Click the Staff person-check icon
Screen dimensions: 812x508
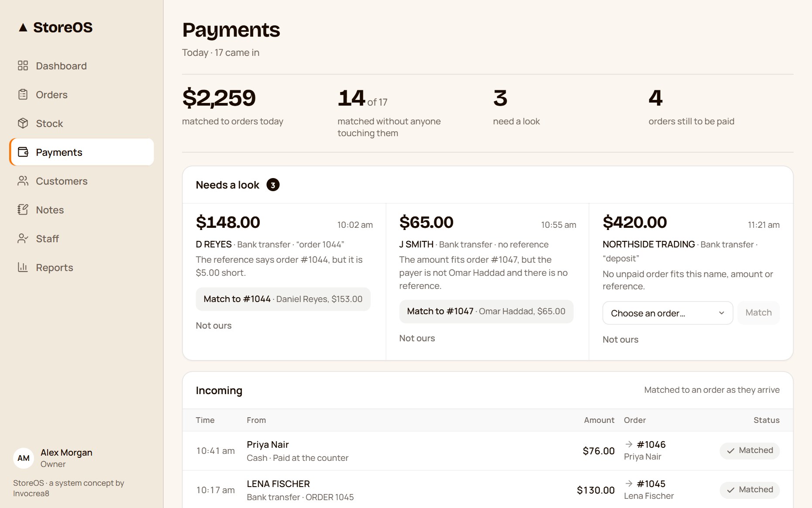point(23,239)
